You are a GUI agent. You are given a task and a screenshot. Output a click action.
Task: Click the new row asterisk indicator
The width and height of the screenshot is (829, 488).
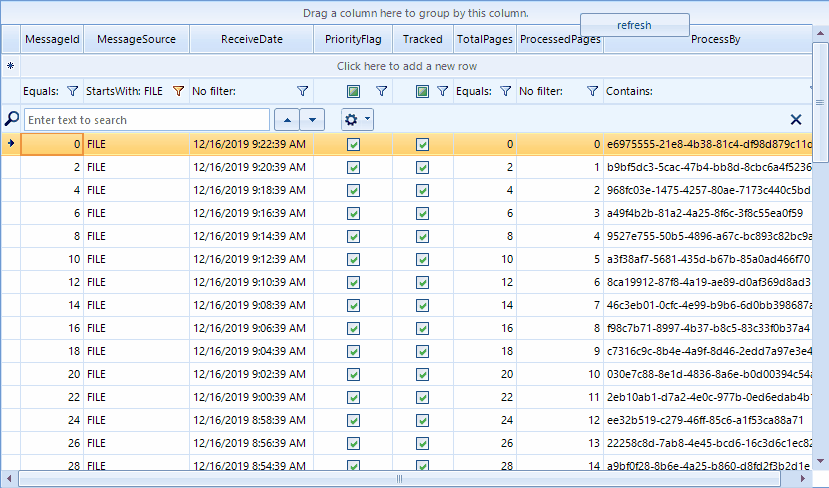point(11,66)
